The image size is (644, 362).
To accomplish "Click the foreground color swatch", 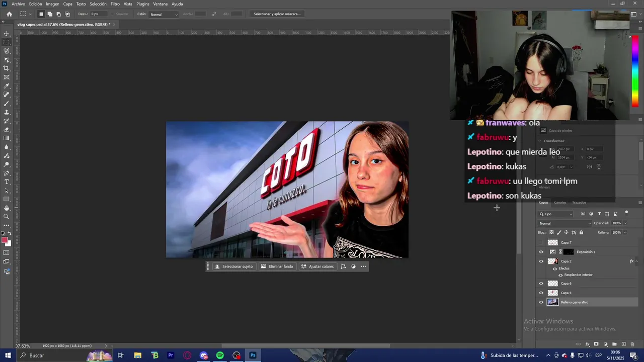I will click(x=5, y=240).
